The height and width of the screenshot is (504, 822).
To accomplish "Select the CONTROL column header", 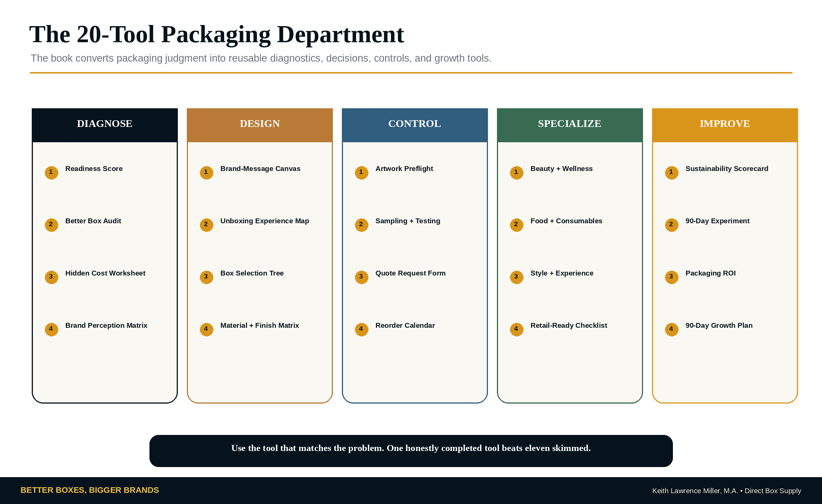I will (415, 125).
